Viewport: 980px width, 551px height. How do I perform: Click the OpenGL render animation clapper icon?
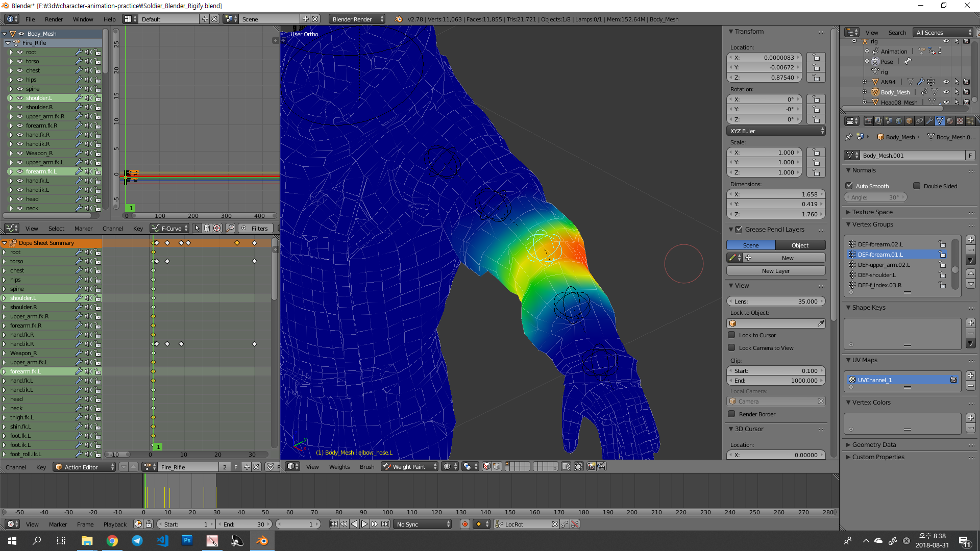pos(602,466)
